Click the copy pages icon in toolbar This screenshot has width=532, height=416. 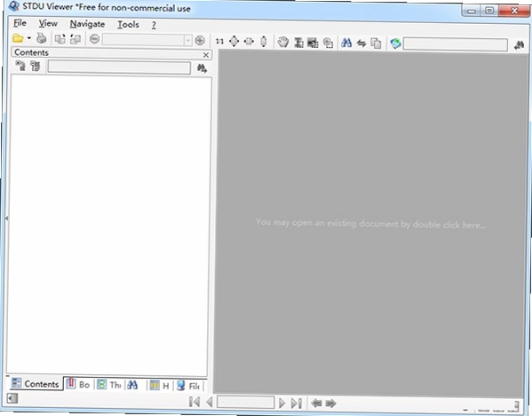coord(376,44)
